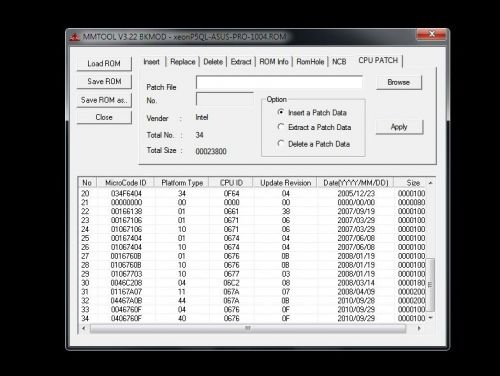Select row 34 with MicroCode 0406760F
The height and width of the screenshot is (376, 500).
point(253,318)
